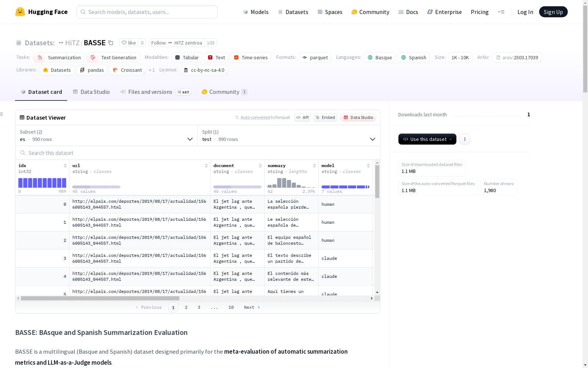
Task: Sort the url column
Action: pos(206,166)
